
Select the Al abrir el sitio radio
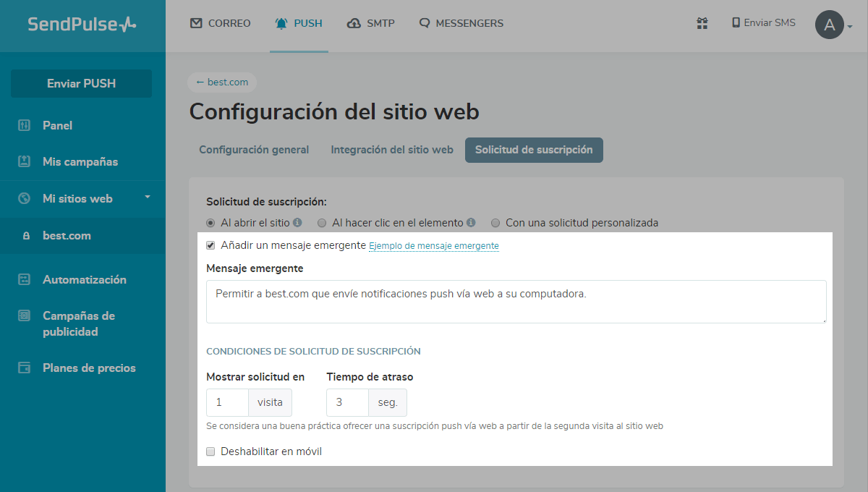click(x=210, y=223)
